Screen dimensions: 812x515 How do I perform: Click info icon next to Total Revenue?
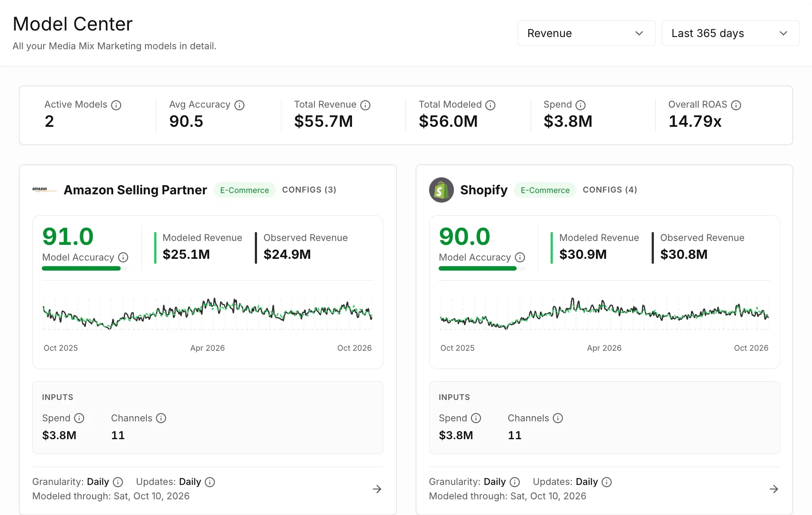point(365,105)
